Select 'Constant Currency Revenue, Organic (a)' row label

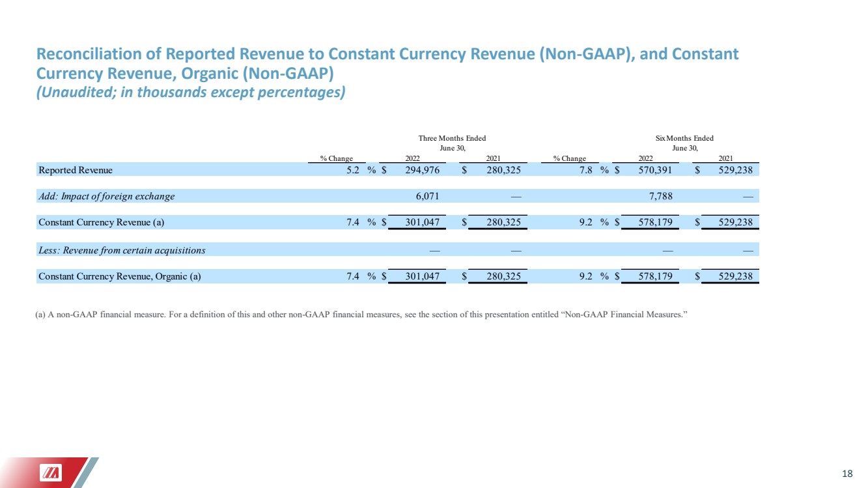tap(120, 276)
